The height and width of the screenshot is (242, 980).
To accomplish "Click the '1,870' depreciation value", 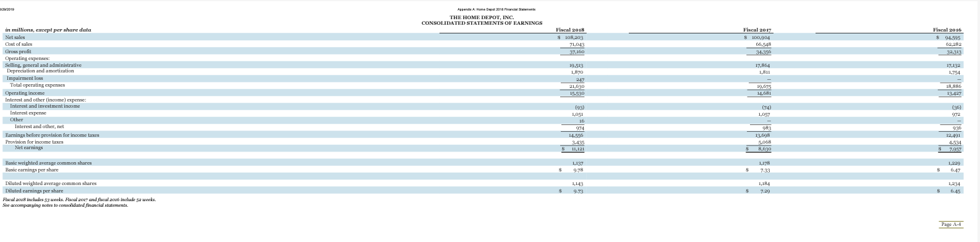I will click(578, 72).
